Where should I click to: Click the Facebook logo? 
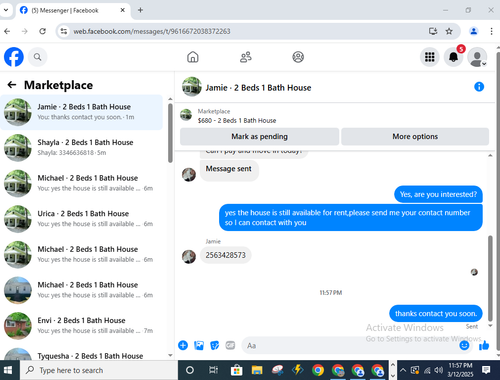[x=14, y=57]
